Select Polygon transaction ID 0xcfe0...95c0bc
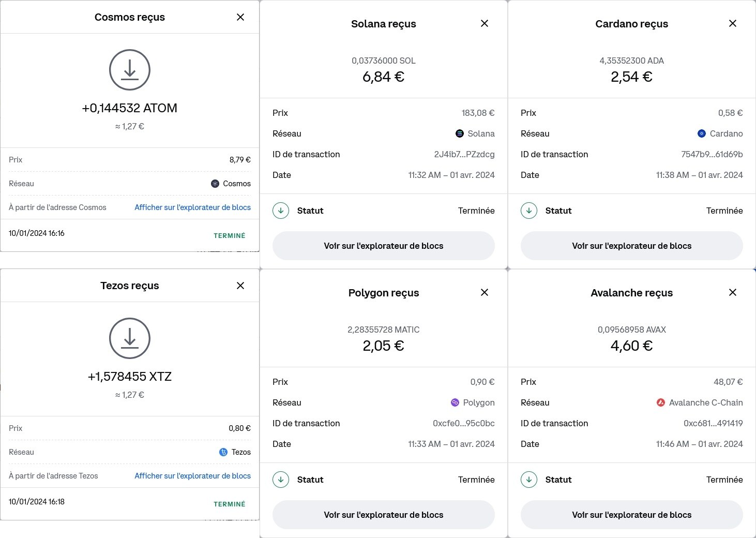 [x=464, y=423]
